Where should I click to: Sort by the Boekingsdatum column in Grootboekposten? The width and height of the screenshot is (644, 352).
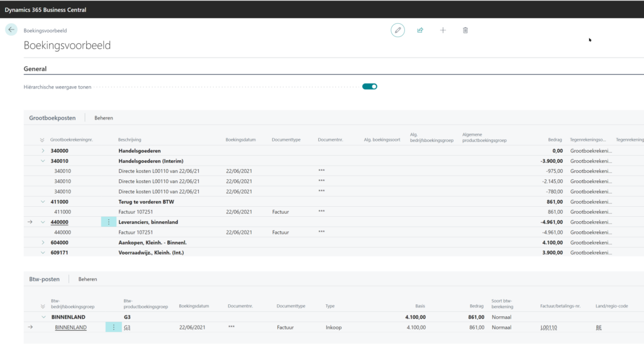241,140
